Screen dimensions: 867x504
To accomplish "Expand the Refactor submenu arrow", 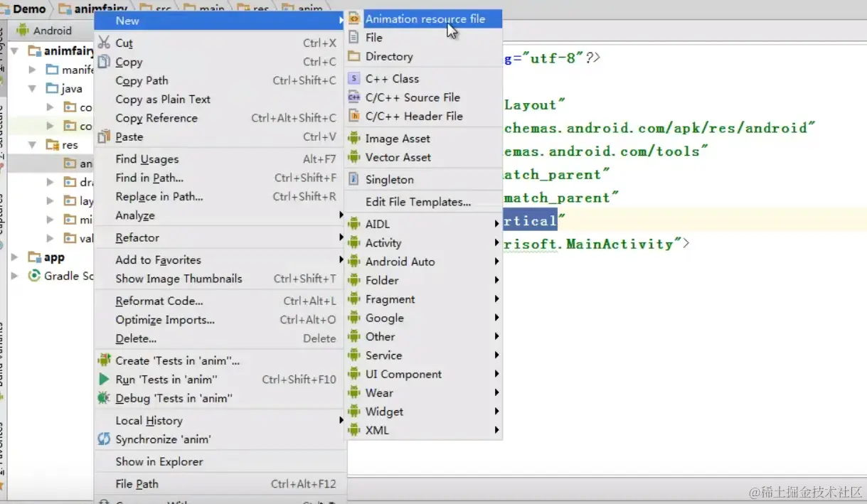I will pos(341,237).
